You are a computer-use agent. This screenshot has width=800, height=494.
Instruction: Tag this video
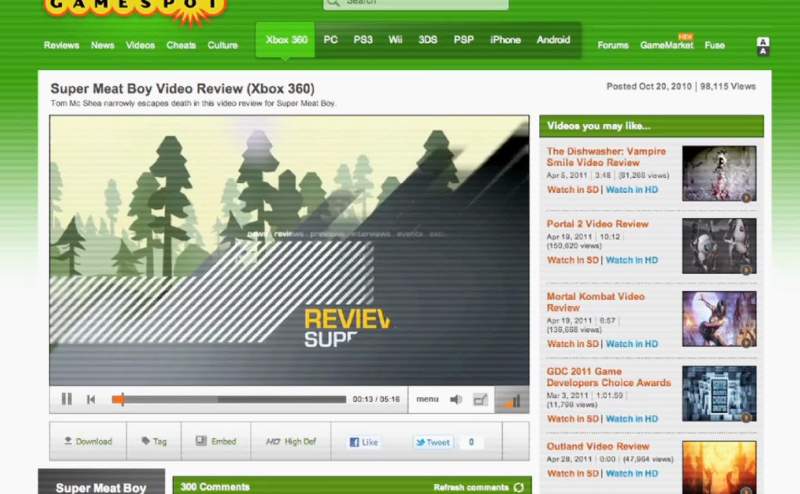pos(154,441)
